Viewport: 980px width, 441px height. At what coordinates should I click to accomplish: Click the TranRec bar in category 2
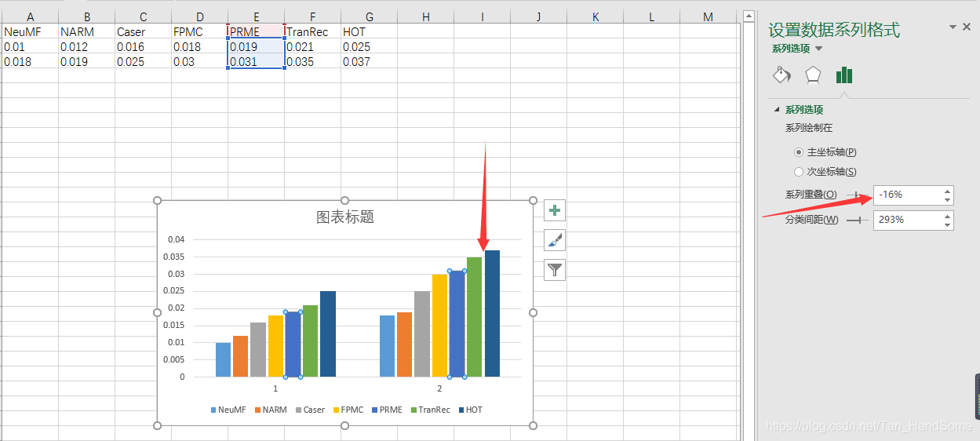tap(475, 317)
